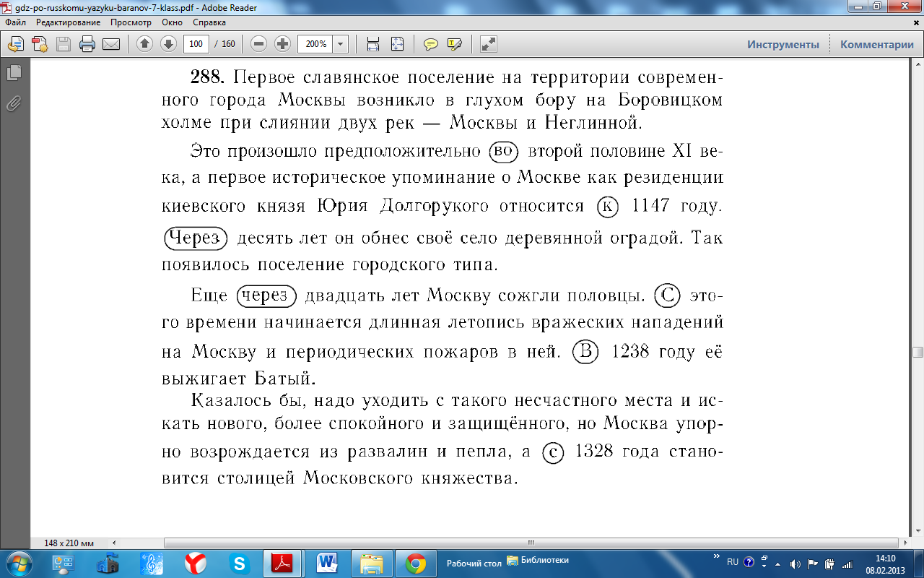Click the Print file icon
Screen dimensions: 924x578
[x=87, y=44]
